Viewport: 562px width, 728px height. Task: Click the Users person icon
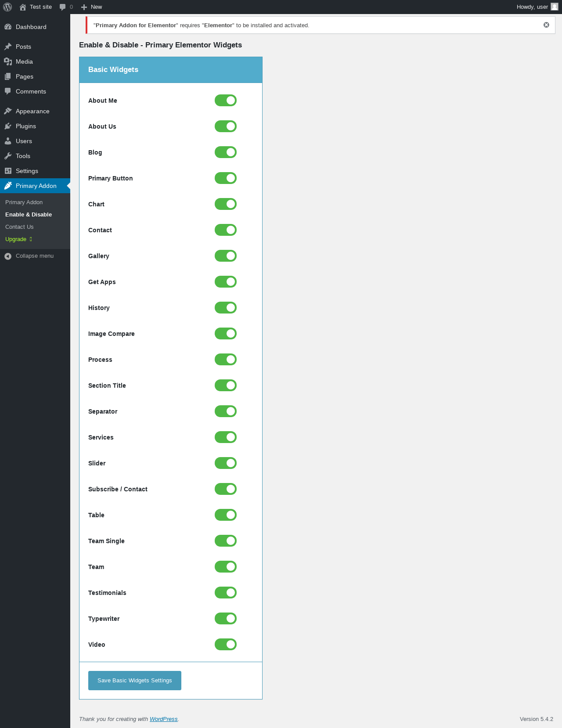[8, 141]
